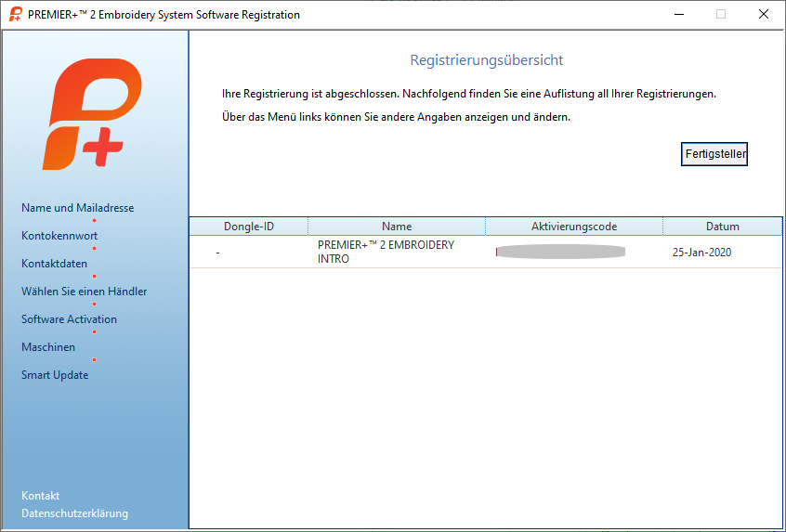Open the Maschinen section
Screen dimensions: 786x532
point(48,347)
